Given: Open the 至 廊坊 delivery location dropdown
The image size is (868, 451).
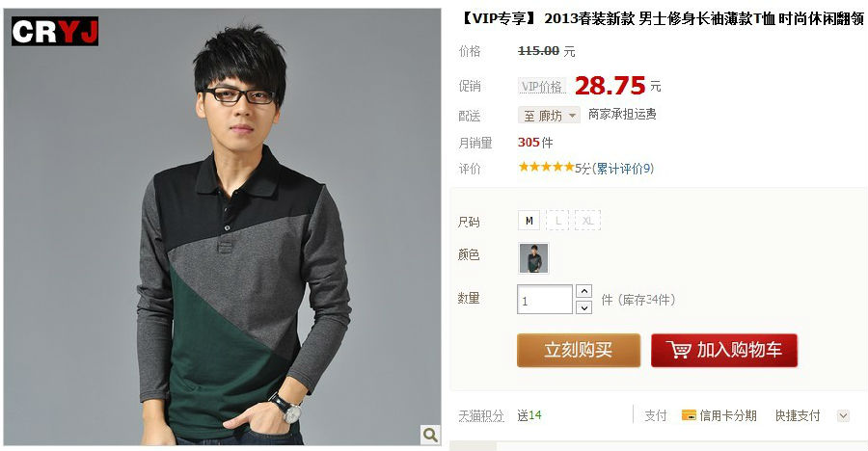Looking at the screenshot, I should [549, 115].
